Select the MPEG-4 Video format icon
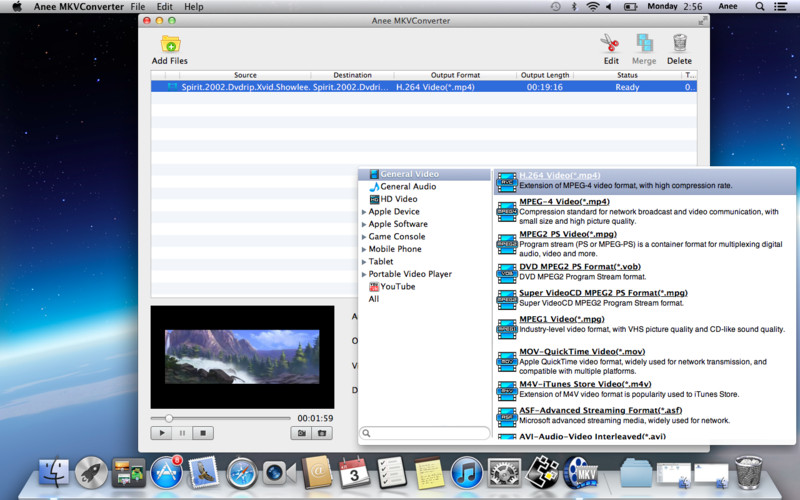The width and height of the screenshot is (800, 500). tap(507, 211)
